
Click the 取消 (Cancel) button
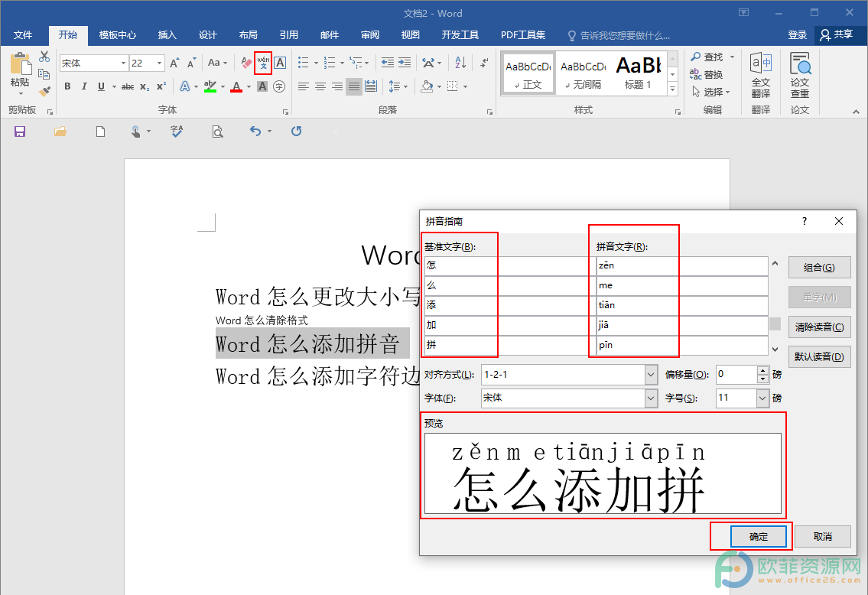pos(823,536)
